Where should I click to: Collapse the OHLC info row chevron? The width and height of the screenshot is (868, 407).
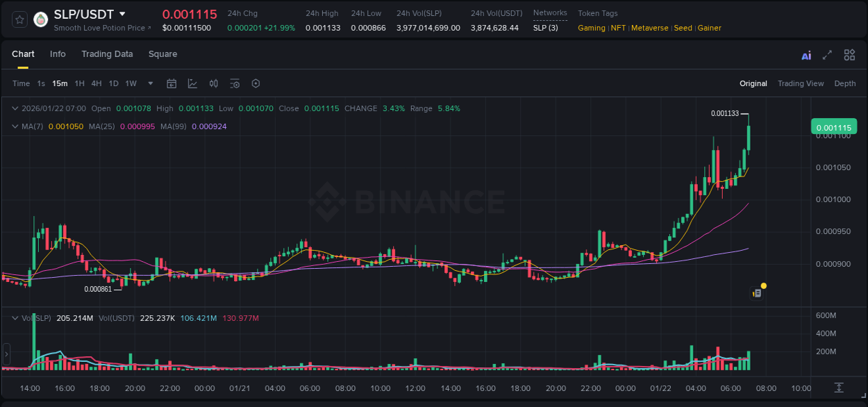click(x=15, y=108)
